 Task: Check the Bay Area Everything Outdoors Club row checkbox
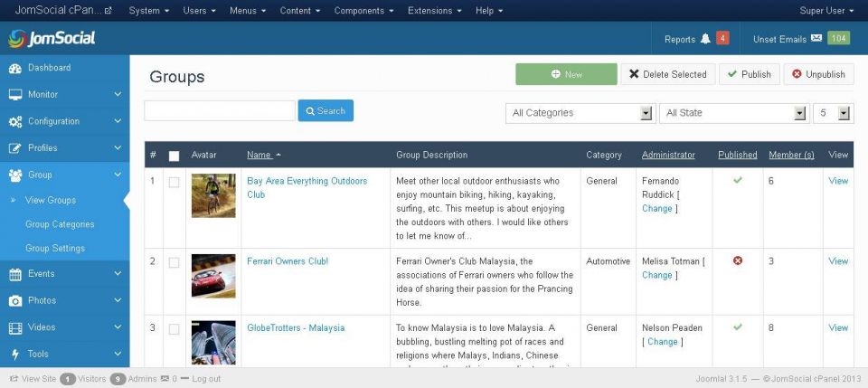[174, 182]
